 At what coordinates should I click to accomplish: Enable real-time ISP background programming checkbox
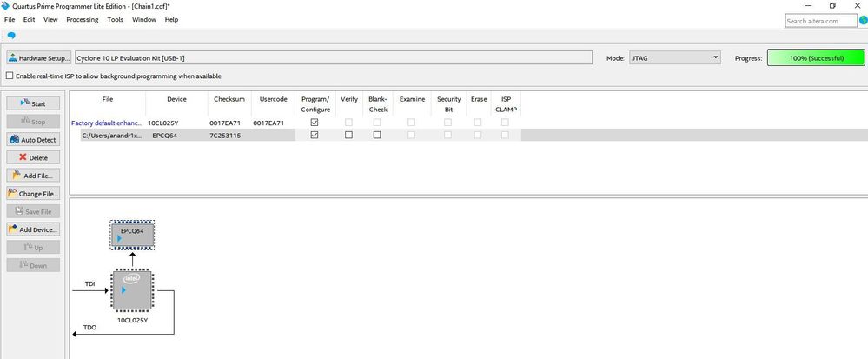pyautogui.click(x=10, y=76)
